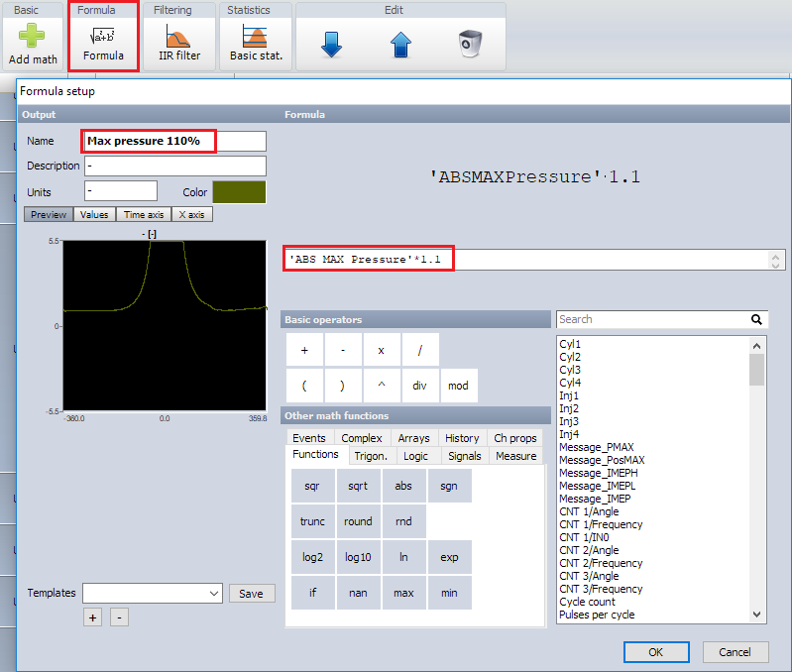
Task: Insert the sqr function
Action: pyautogui.click(x=312, y=486)
